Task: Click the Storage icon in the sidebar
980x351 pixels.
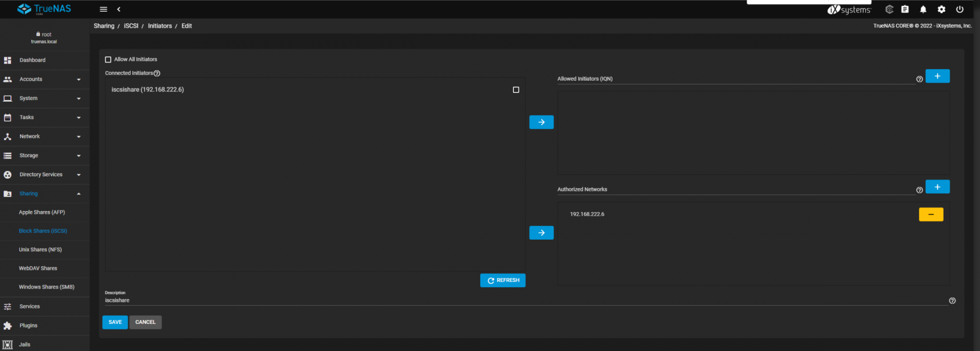Action: (x=8, y=155)
